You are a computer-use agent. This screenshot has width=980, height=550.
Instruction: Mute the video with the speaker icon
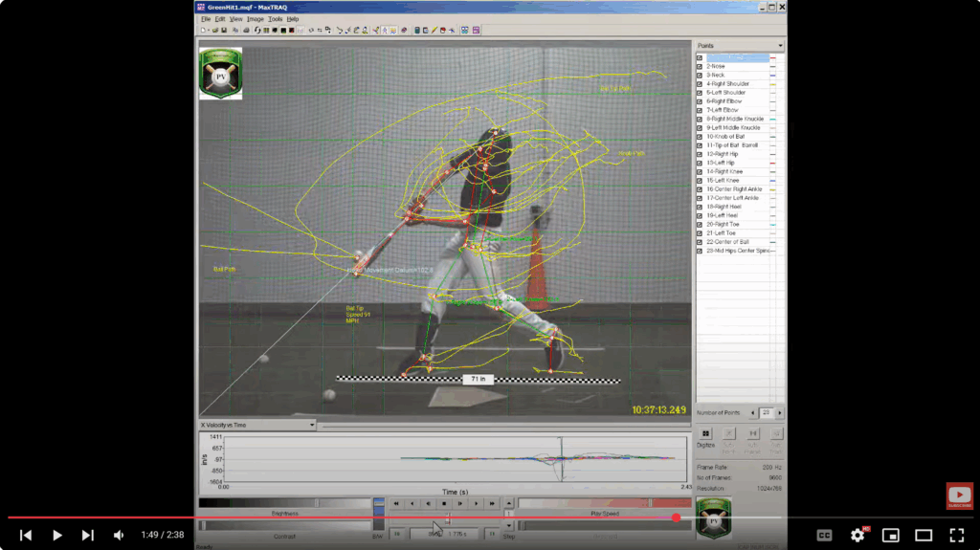[119, 536]
